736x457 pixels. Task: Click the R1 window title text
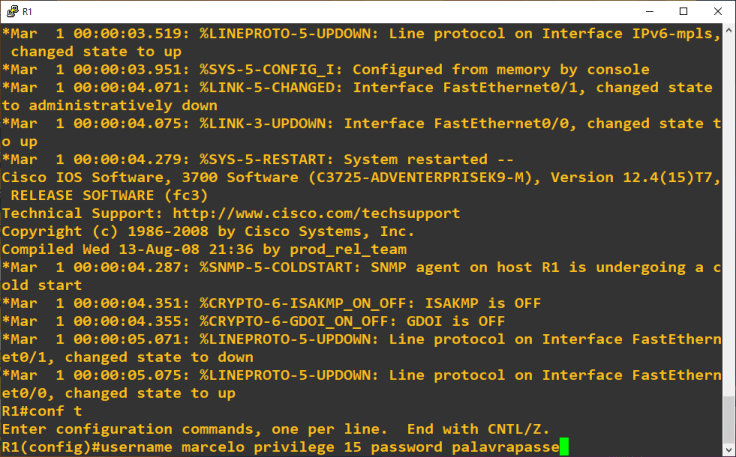(27, 12)
